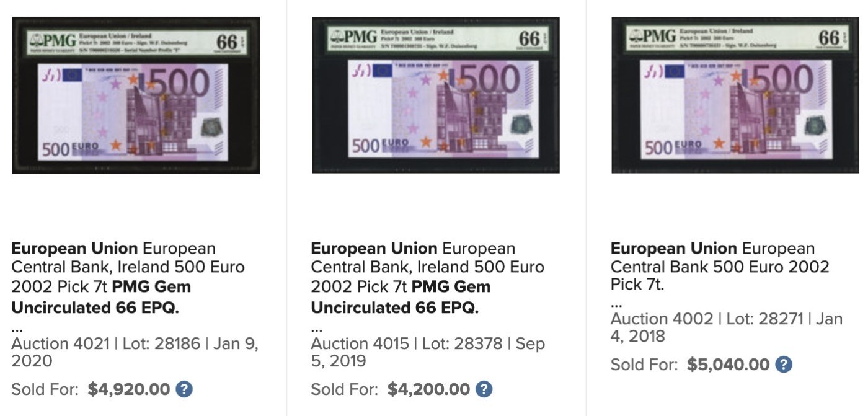868x416 pixels.
Task: Open listing title above Auction 4015 details
Action: pos(427,278)
